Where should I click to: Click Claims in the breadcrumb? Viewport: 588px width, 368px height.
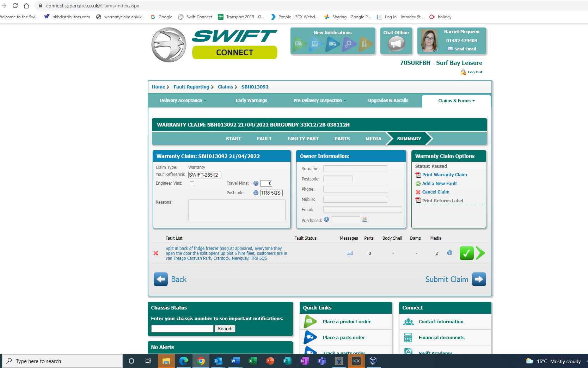pos(225,87)
